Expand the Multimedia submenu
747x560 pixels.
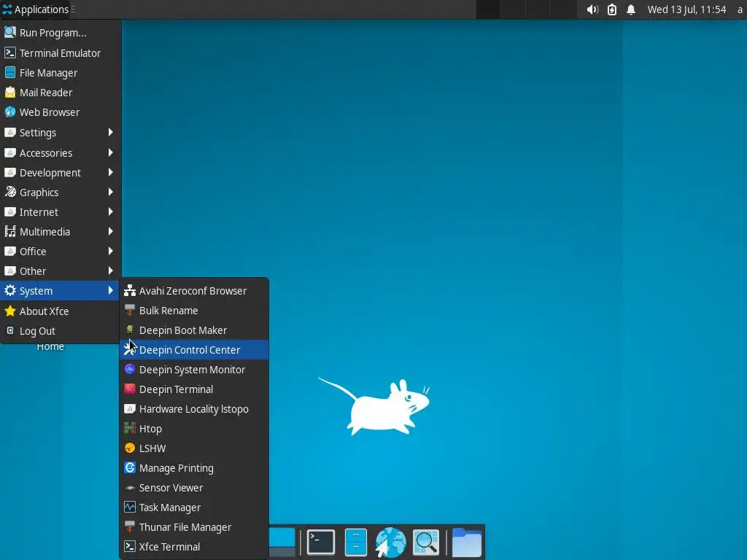[x=60, y=231]
